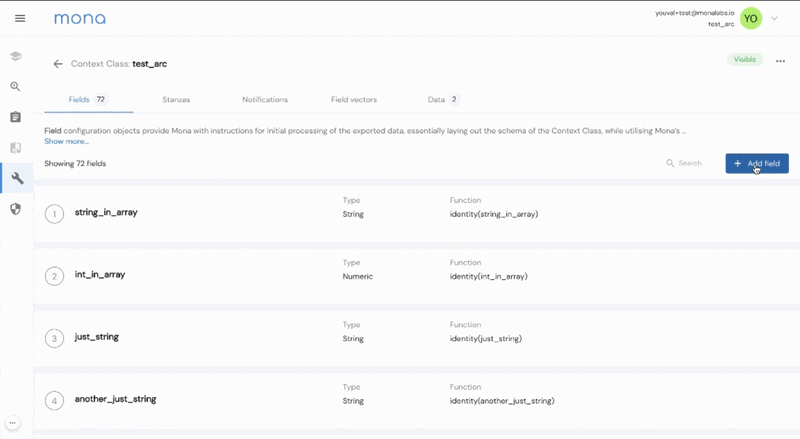
Task: Click the YO user avatar
Action: click(751, 19)
